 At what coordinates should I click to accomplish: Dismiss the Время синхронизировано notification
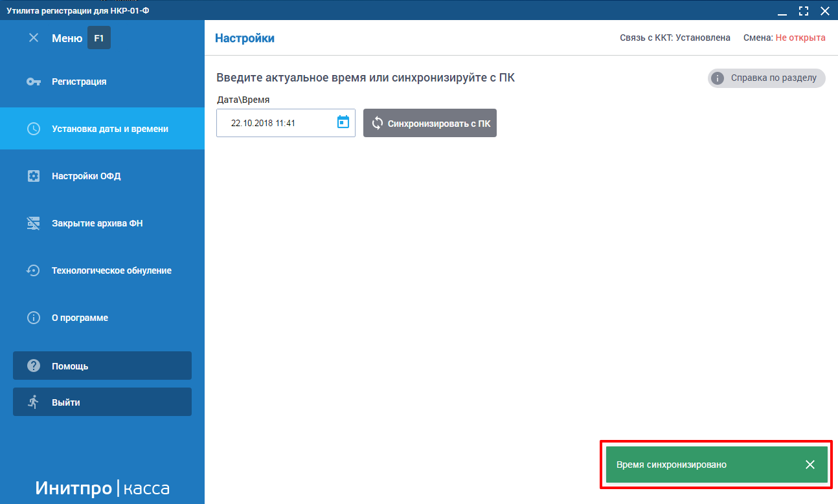click(810, 465)
